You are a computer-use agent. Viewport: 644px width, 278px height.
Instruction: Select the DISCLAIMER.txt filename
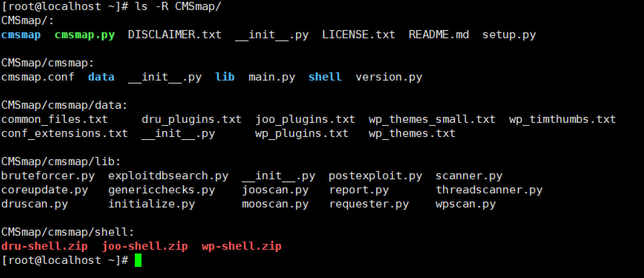[x=175, y=35]
